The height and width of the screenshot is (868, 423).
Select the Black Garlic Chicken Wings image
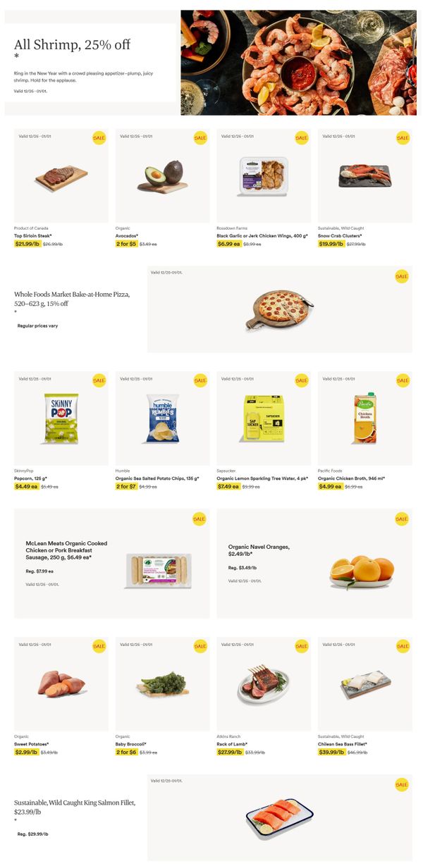263,176
